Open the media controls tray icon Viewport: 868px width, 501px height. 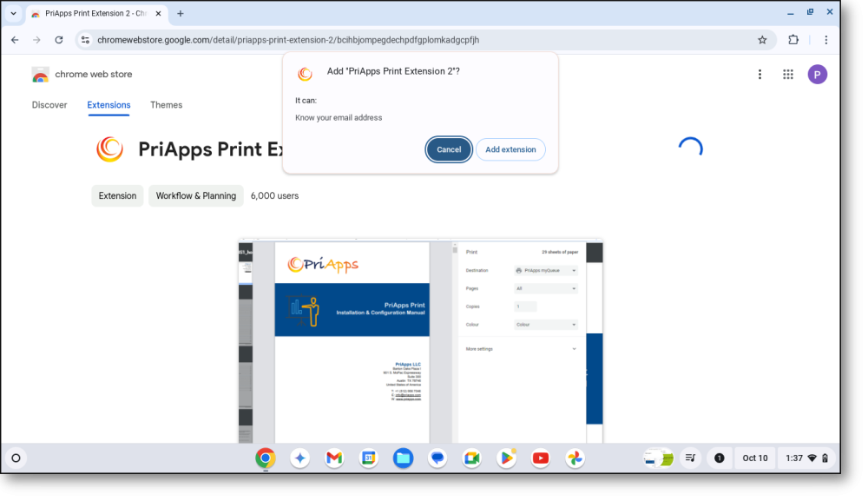tap(690, 458)
